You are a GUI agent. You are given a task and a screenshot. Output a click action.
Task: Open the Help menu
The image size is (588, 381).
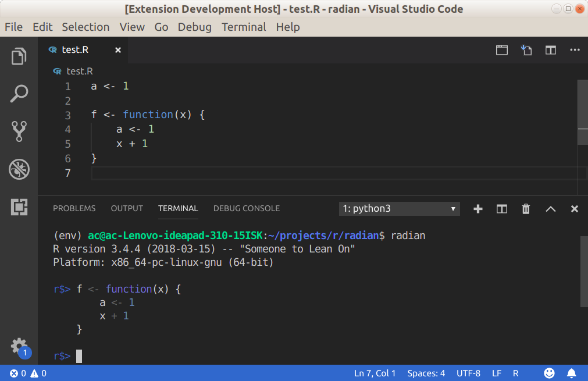click(288, 27)
